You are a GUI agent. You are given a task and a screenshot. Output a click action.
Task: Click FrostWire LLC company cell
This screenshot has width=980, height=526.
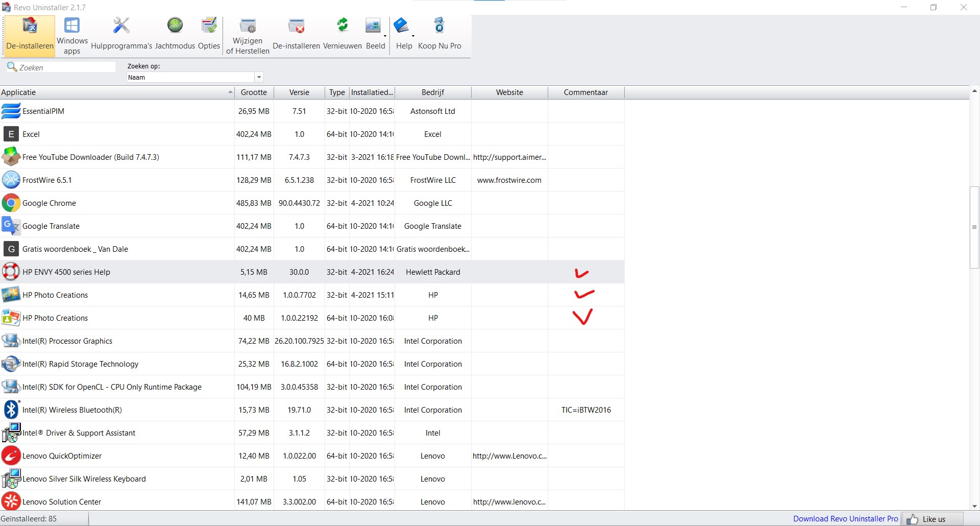click(x=433, y=180)
